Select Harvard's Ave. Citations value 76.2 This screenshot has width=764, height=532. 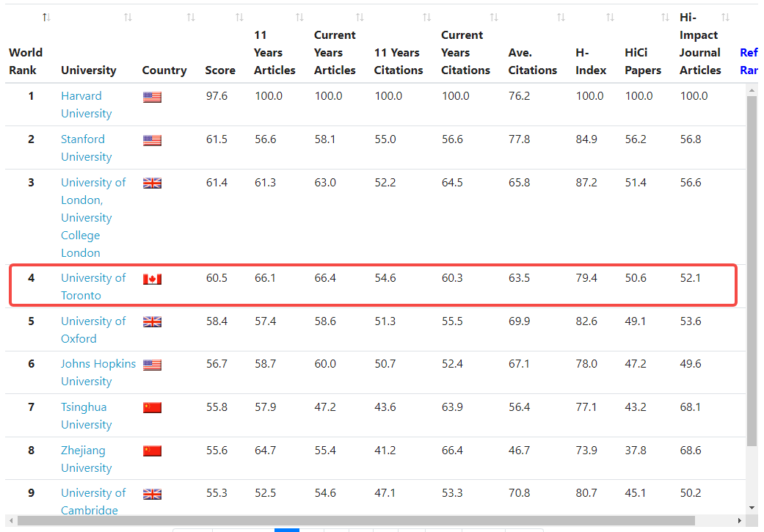pos(520,96)
